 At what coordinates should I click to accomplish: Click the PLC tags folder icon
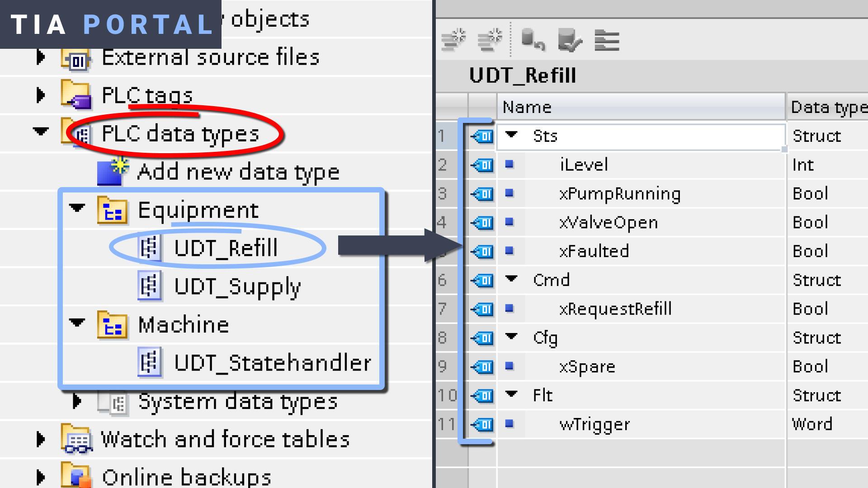pyautogui.click(x=76, y=95)
